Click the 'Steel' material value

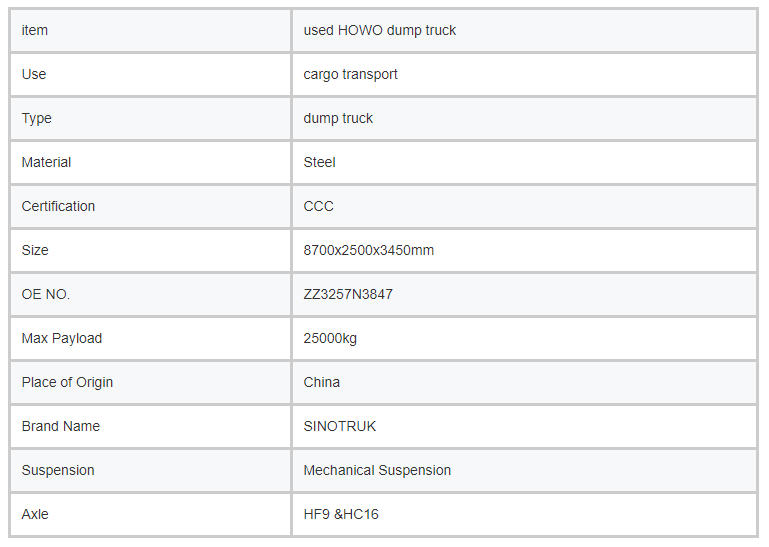[x=320, y=162]
